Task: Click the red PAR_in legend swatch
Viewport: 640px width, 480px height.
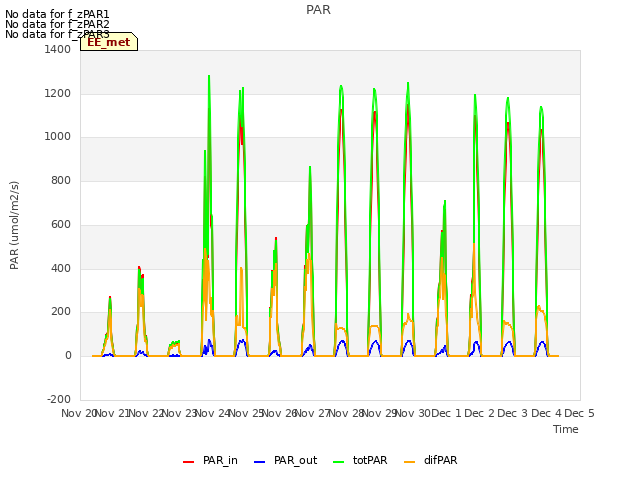Action: coord(189,462)
